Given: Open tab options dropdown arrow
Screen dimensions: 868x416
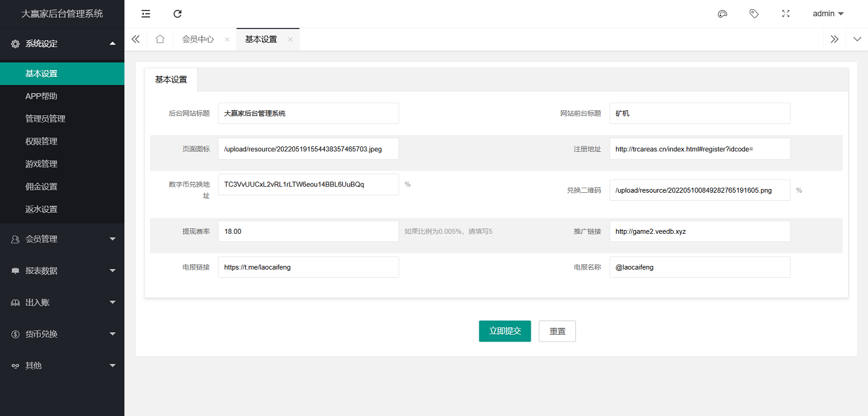Looking at the screenshot, I should click(x=857, y=39).
